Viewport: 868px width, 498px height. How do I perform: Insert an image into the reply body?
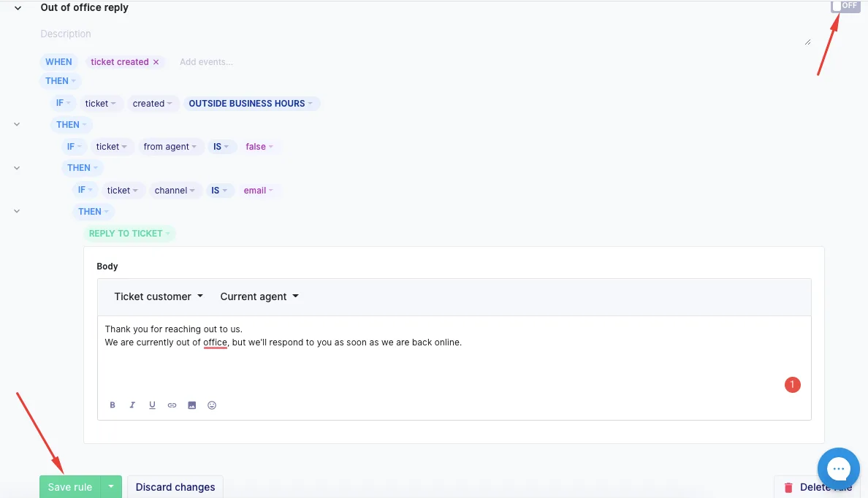(x=192, y=405)
